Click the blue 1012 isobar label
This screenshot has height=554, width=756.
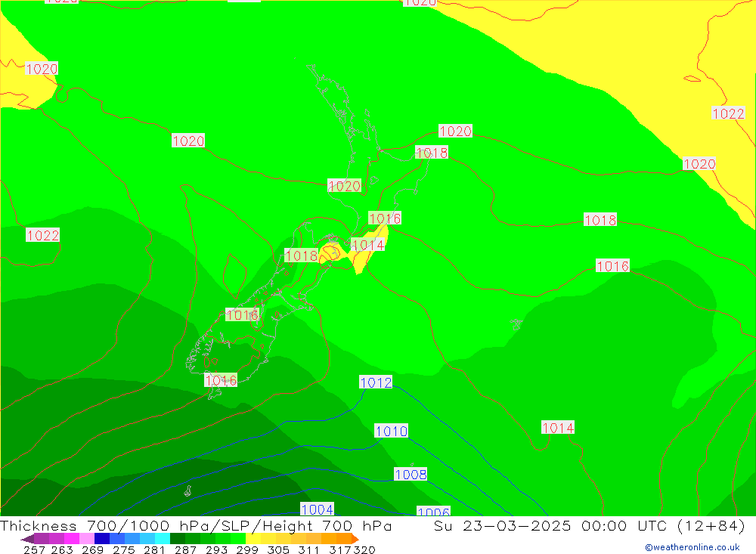coord(376,382)
